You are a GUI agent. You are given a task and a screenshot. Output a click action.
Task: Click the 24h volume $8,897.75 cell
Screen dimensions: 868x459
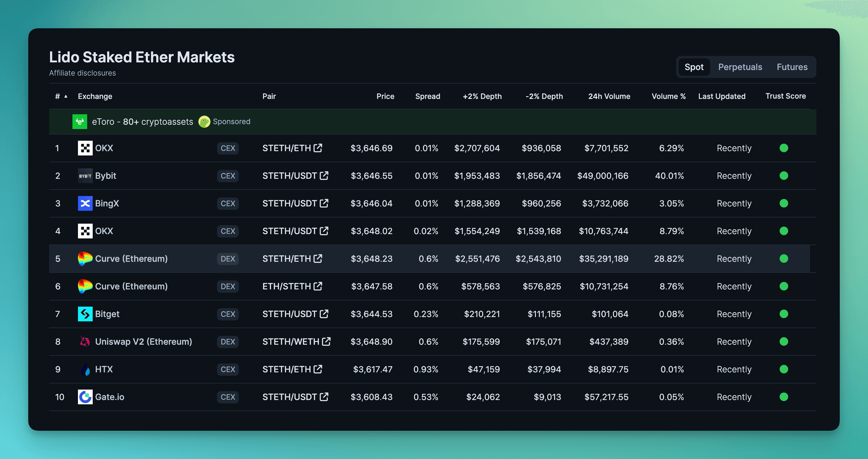[x=608, y=369]
